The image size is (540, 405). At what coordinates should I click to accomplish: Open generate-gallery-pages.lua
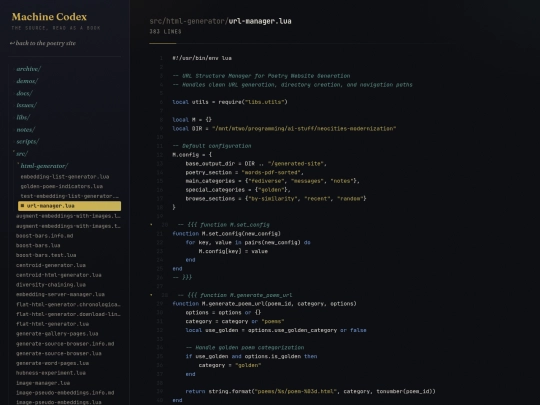57,333
